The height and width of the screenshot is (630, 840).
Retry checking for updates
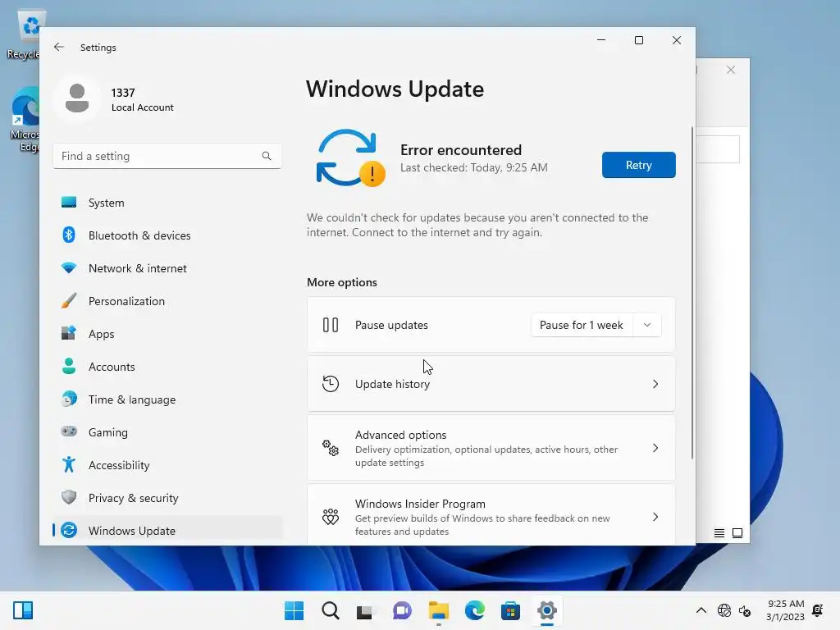tap(638, 165)
